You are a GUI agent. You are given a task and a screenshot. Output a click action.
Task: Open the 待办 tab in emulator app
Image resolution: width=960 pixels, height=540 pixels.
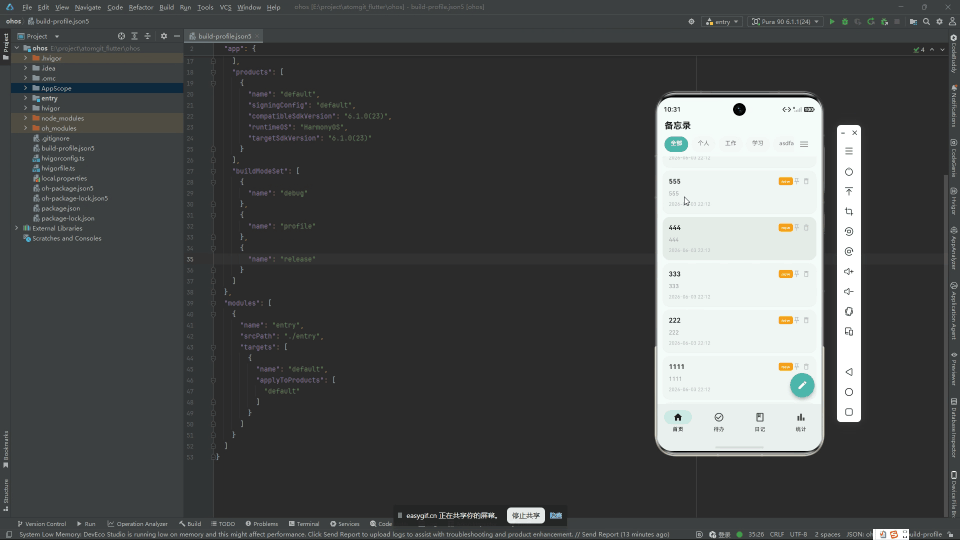tap(719, 422)
